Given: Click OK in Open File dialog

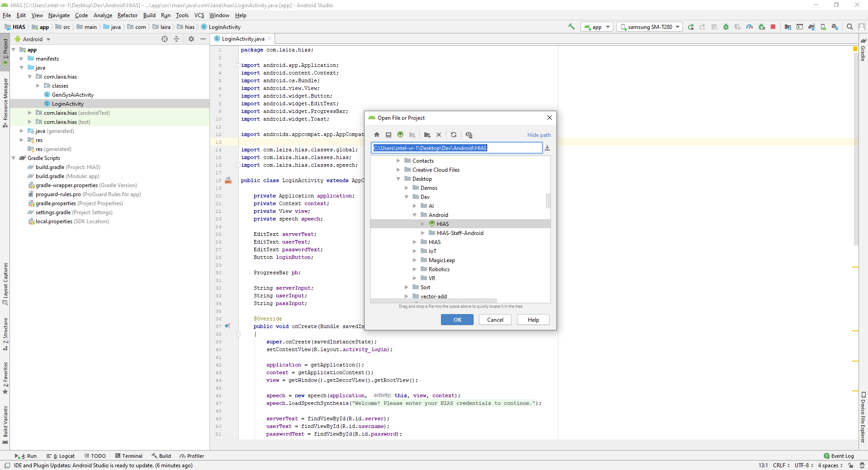Looking at the screenshot, I should pyautogui.click(x=457, y=320).
